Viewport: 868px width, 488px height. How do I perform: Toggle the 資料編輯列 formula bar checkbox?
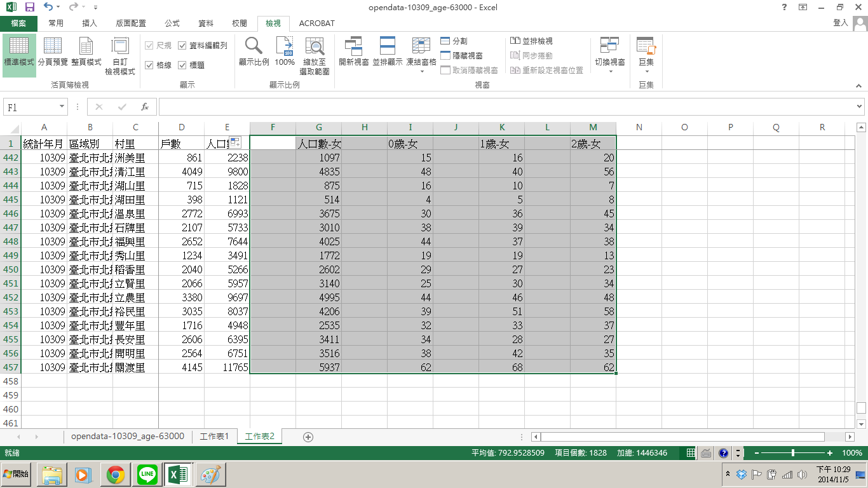tap(182, 46)
